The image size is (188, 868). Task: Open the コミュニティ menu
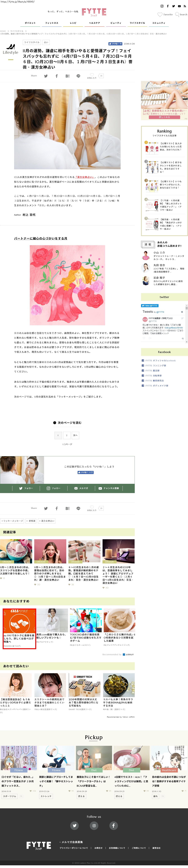click(158, 23)
